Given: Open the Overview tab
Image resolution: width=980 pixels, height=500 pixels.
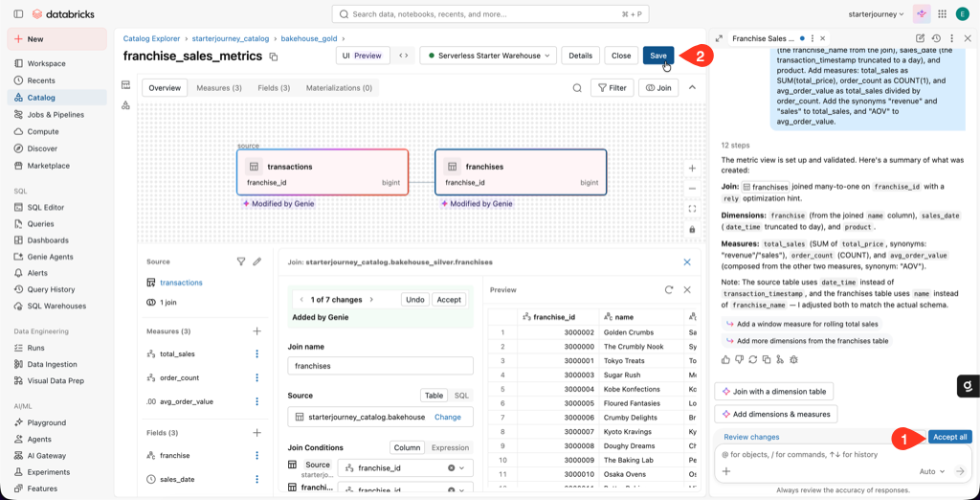Looking at the screenshot, I should [x=165, y=88].
